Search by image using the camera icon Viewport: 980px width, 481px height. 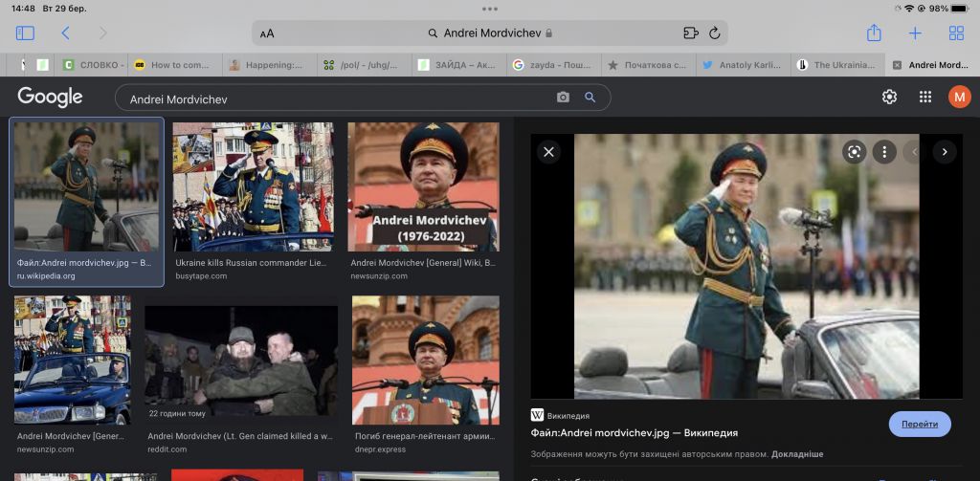tap(563, 98)
